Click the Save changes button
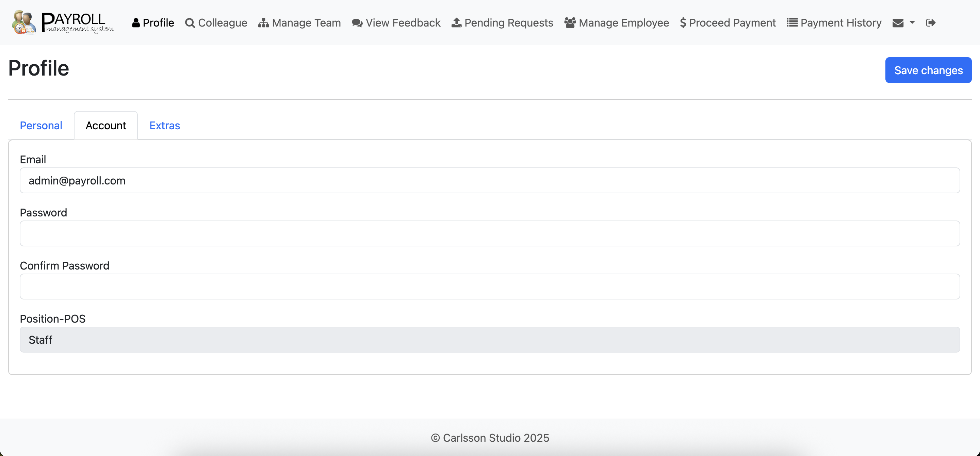 pos(928,70)
